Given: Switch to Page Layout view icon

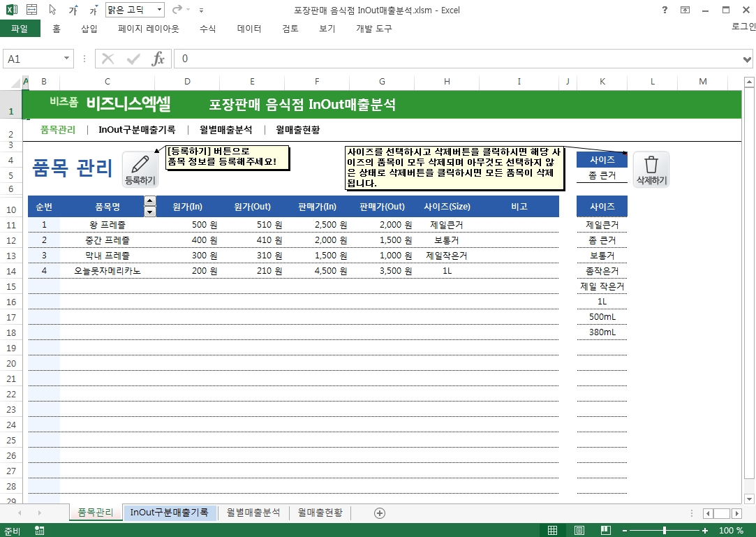Looking at the screenshot, I should [579, 531].
